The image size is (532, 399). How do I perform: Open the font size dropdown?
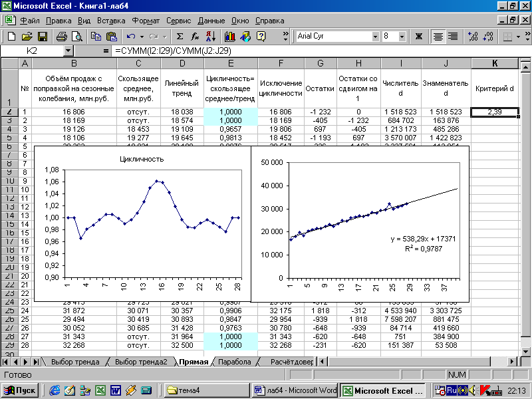402,37
